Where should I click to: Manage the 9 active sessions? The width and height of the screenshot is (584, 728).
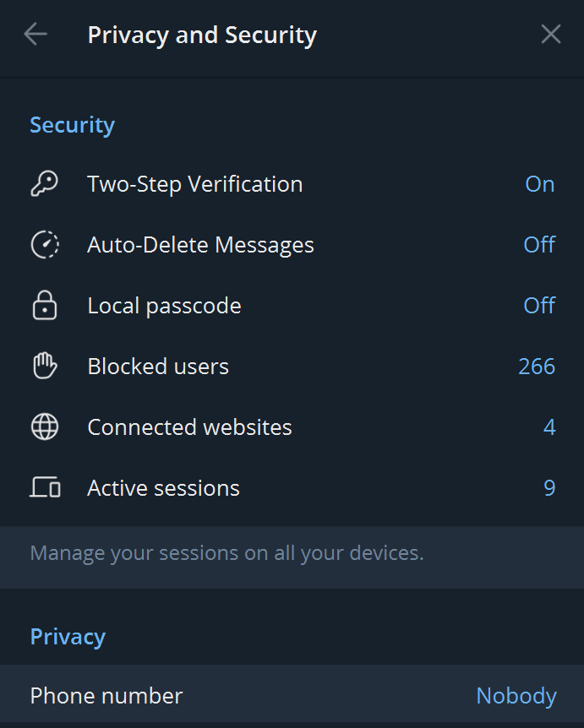163,487
